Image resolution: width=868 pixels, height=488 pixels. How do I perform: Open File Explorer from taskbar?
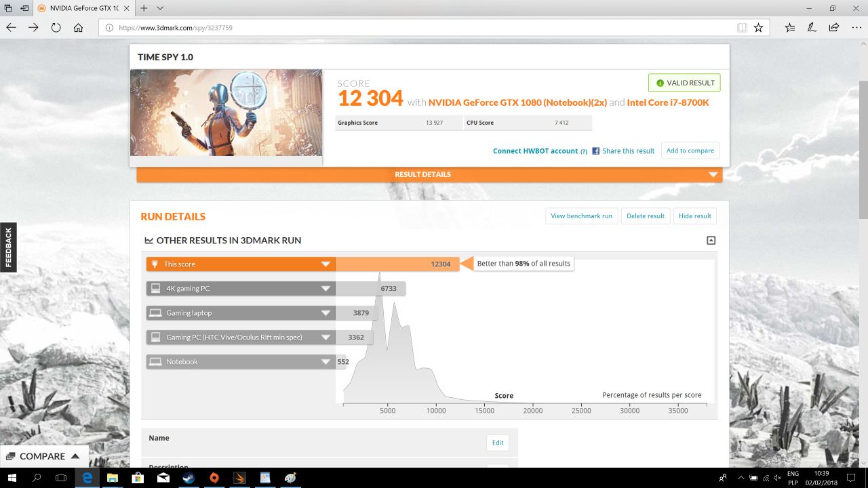(x=113, y=478)
